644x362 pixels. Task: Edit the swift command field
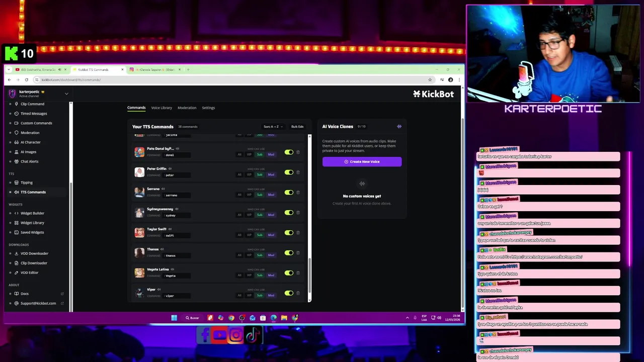pyautogui.click(x=178, y=235)
